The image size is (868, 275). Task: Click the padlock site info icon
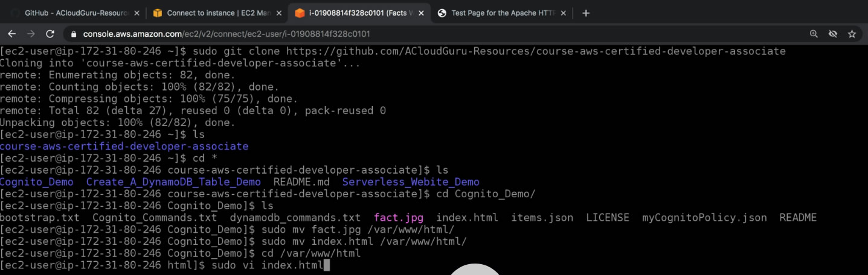coord(74,34)
